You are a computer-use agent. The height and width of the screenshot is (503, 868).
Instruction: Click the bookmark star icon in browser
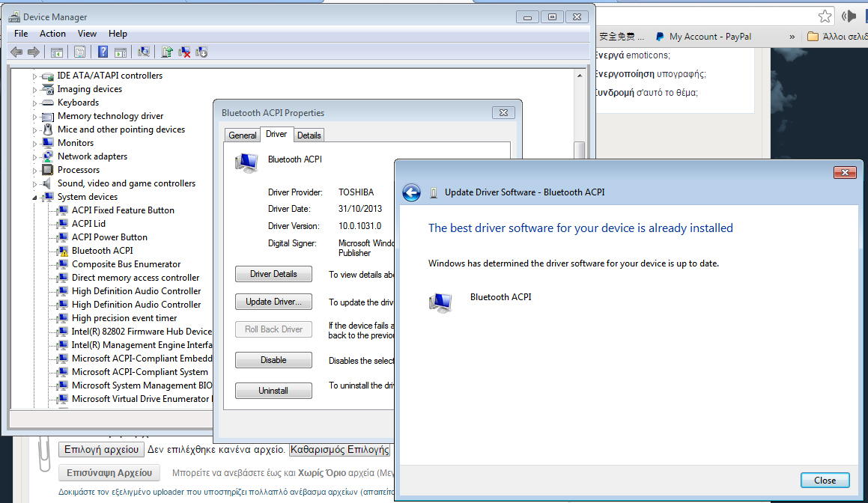tap(825, 16)
